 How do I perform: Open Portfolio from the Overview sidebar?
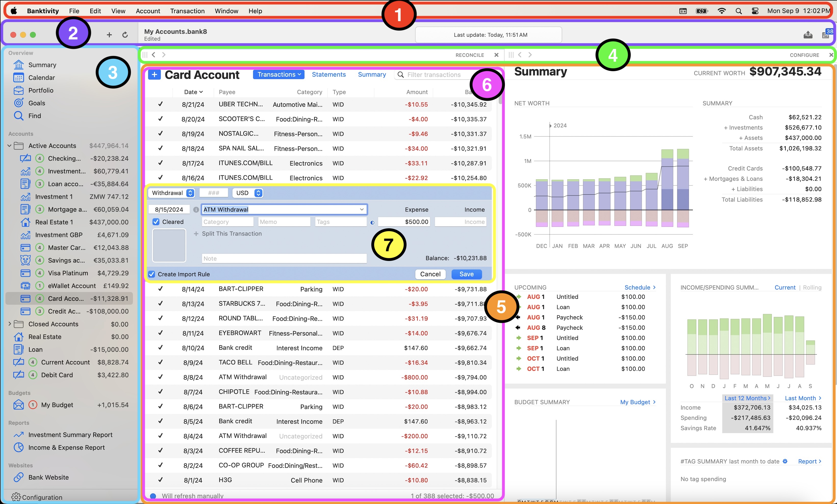coord(41,90)
